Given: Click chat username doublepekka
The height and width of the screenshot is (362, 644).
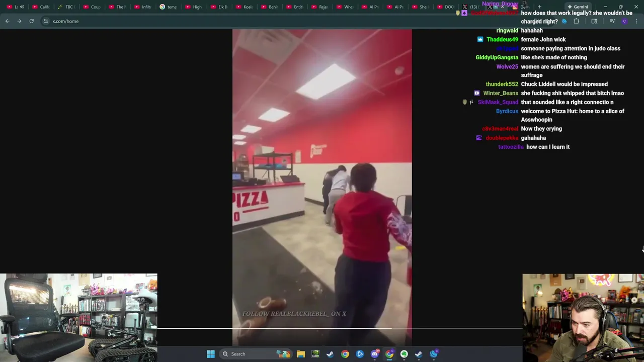Looking at the screenshot, I should pos(502,138).
